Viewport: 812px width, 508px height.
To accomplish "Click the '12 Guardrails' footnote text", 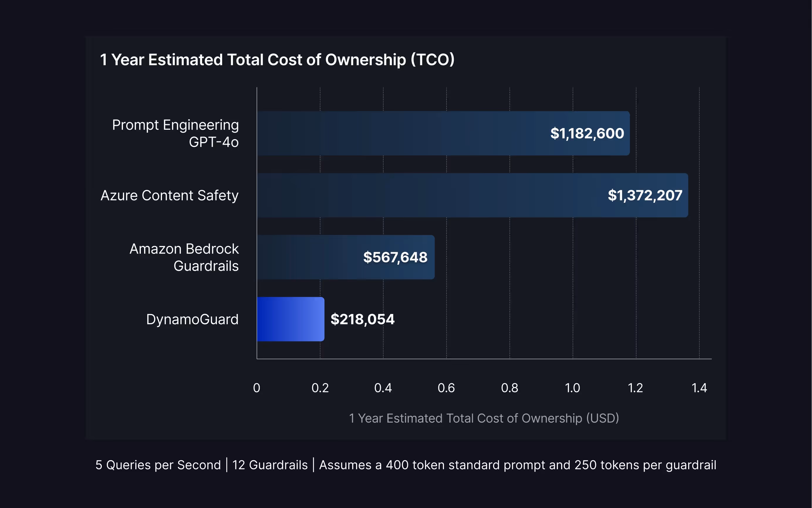I will click(270, 465).
